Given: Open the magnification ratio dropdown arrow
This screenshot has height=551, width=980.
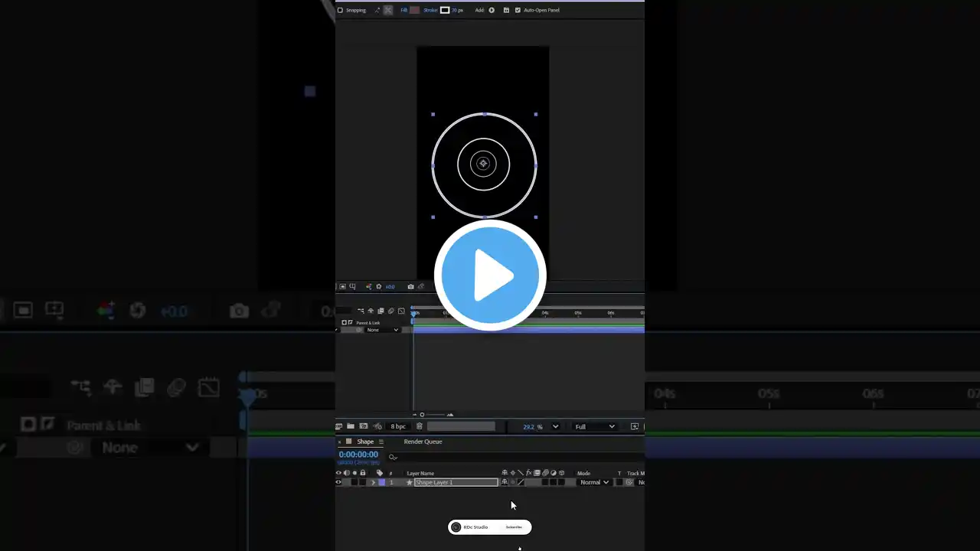Looking at the screenshot, I should pyautogui.click(x=556, y=427).
